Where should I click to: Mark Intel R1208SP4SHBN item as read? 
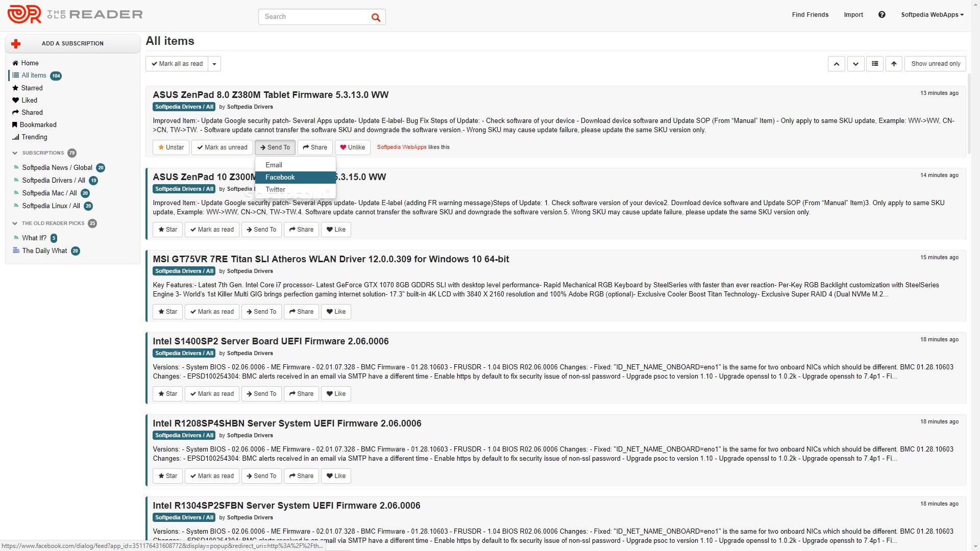pos(212,476)
